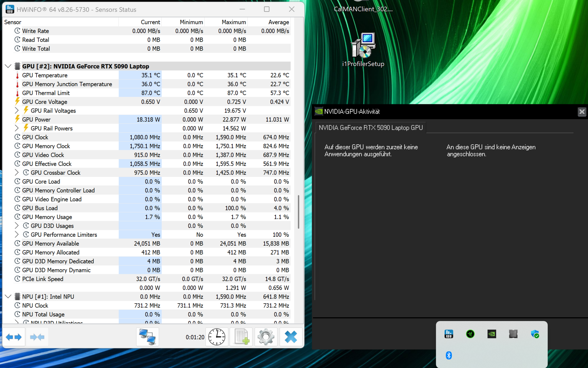Expand GPU Crossbar Clock
The image size is (588, 368).
coord(17,173)
